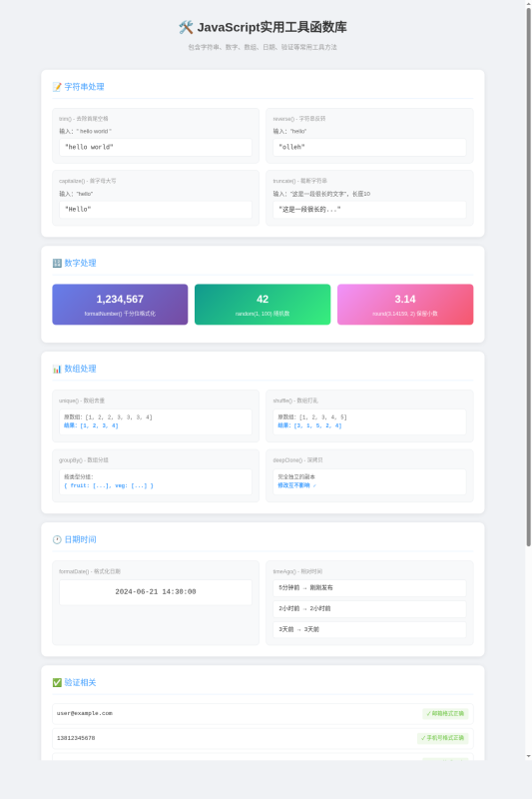Click the unique() function label

pos(82,401)
